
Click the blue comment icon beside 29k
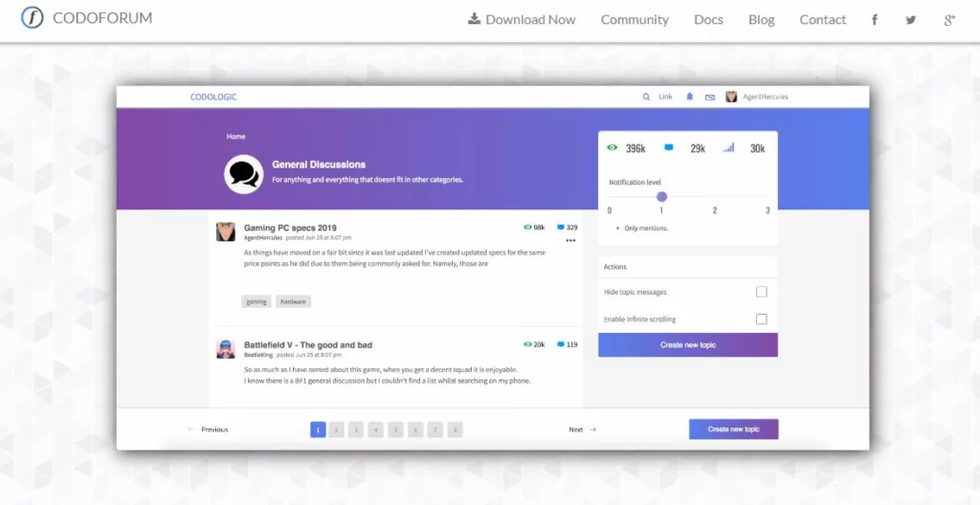pos(668,147)
